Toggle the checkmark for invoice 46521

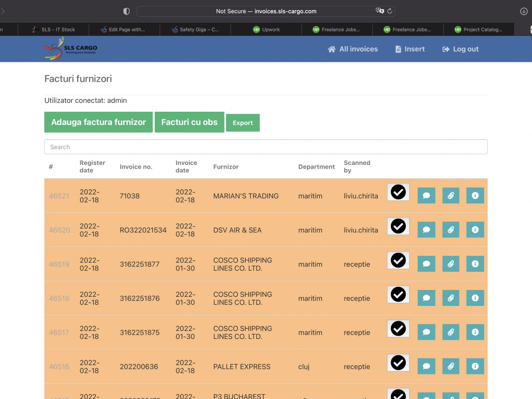point(398,192)
